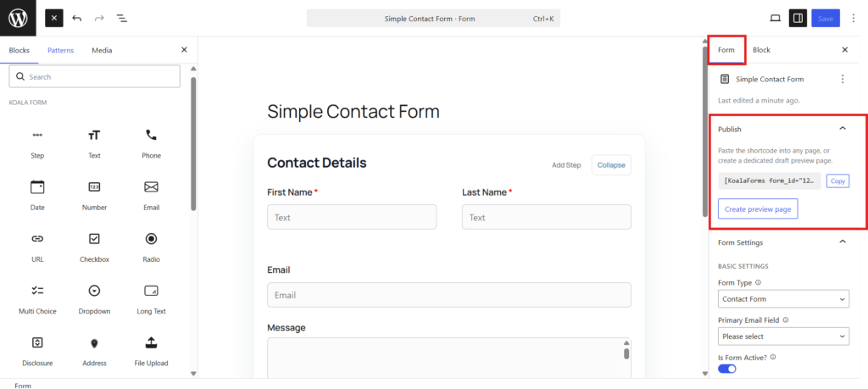Collapse the Publish section chevron
This screenshot has width=868, height=389.
pyautogui.click(x=843, y=128)
